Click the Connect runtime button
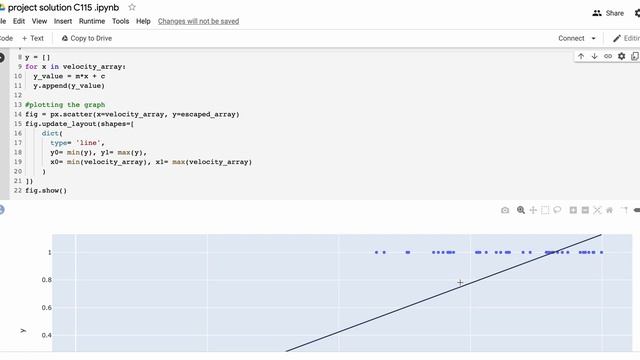 (571, 38)
